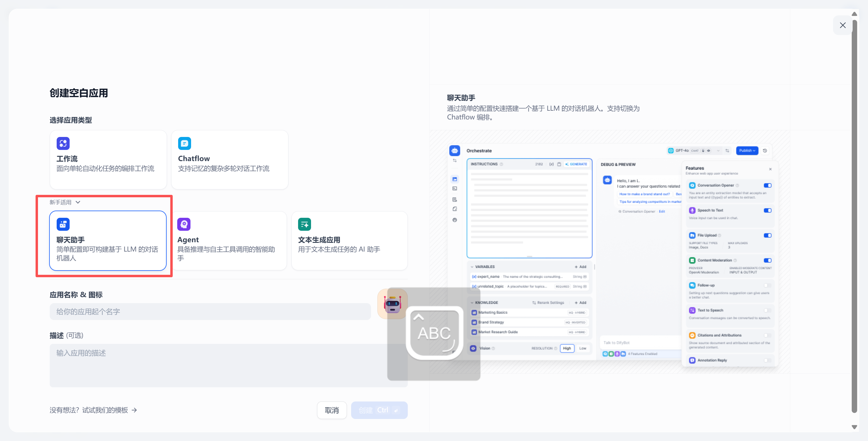The image size is (868, 441).
Task: Click the Chatflow app type icon
Action: click(x=184, y=143)
